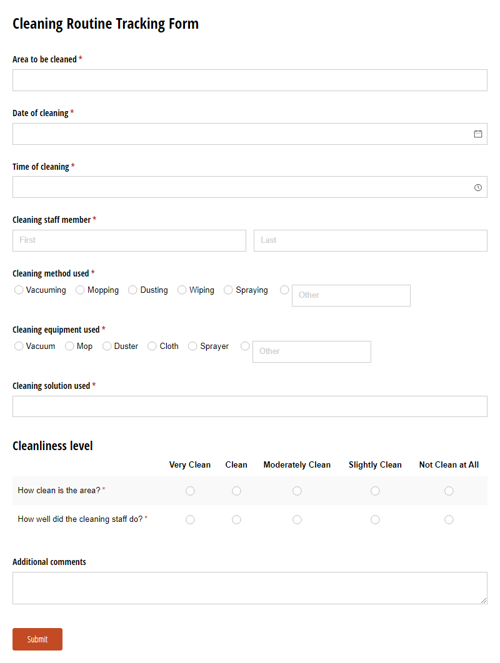Select the Cloth equipment radio

152,346
